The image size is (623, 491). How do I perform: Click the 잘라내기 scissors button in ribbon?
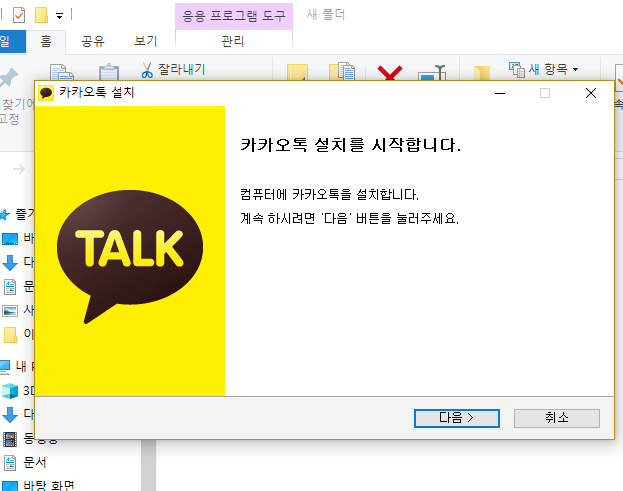pyautogui.click(x=173, y=70)
